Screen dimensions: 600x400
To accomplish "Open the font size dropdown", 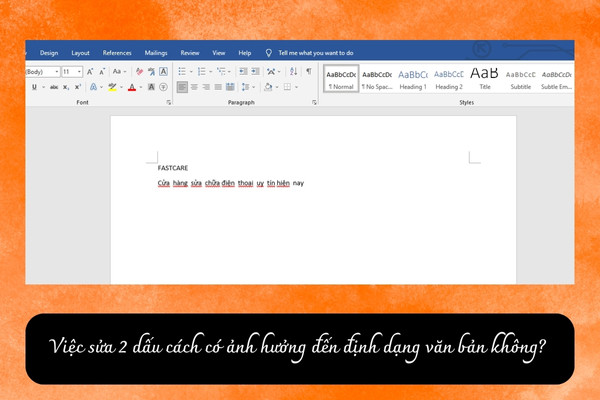I will (79, 72).
